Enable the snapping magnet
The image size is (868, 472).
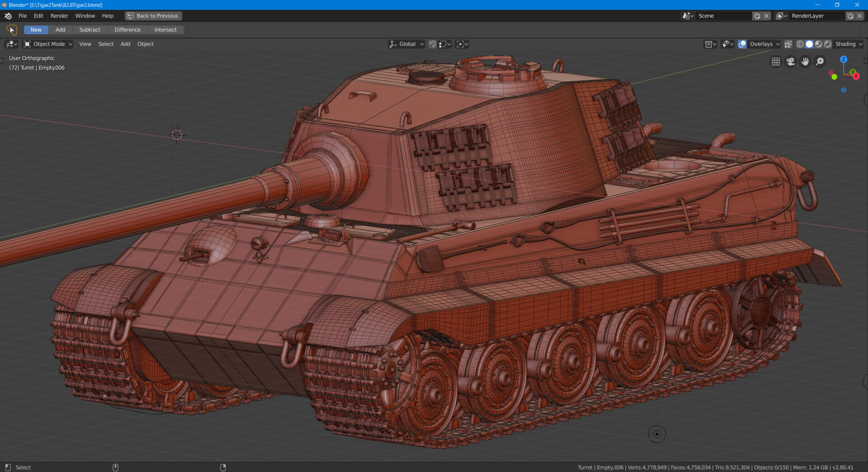pos(432,44)
